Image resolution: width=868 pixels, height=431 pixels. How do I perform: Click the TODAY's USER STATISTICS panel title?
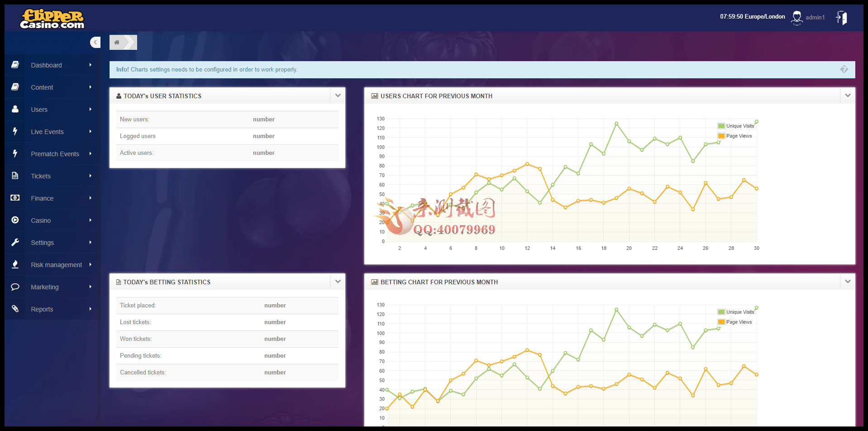(162, 96)
